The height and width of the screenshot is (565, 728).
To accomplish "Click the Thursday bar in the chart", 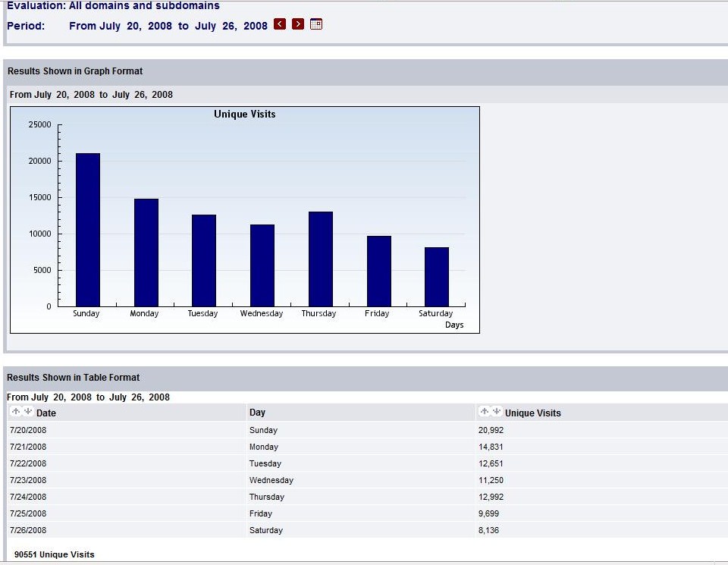I will click(x=321, y=259).
